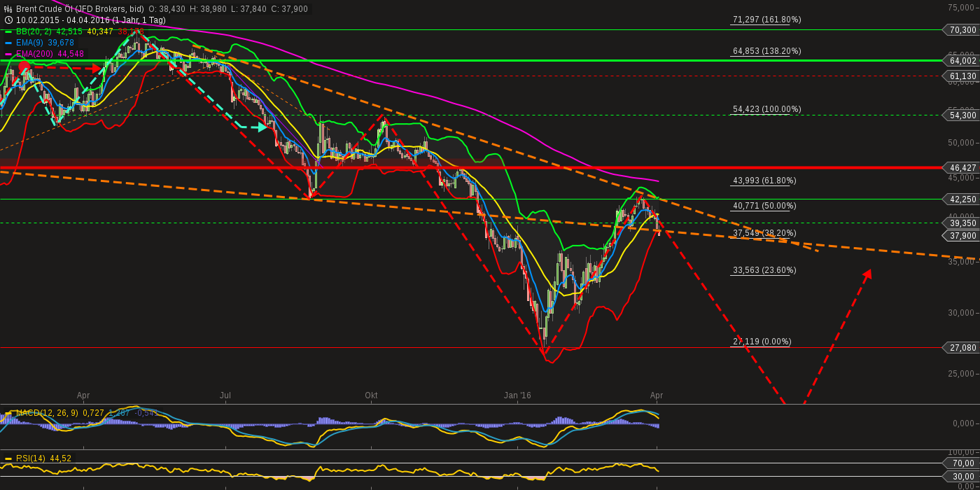
Task: Click the Okt time axis label
Action: (x=371, y=395)
